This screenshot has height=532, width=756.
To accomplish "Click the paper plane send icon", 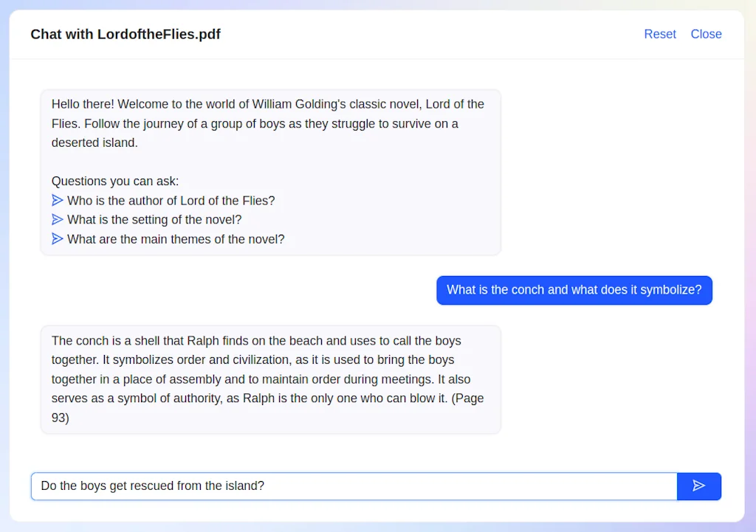I will point(698,486).
